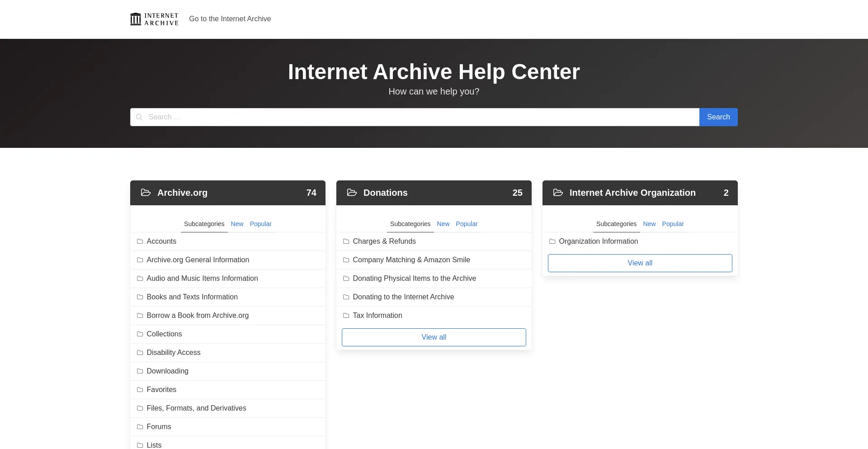Click folder icon beside Organization Information

tap(552, 241)
